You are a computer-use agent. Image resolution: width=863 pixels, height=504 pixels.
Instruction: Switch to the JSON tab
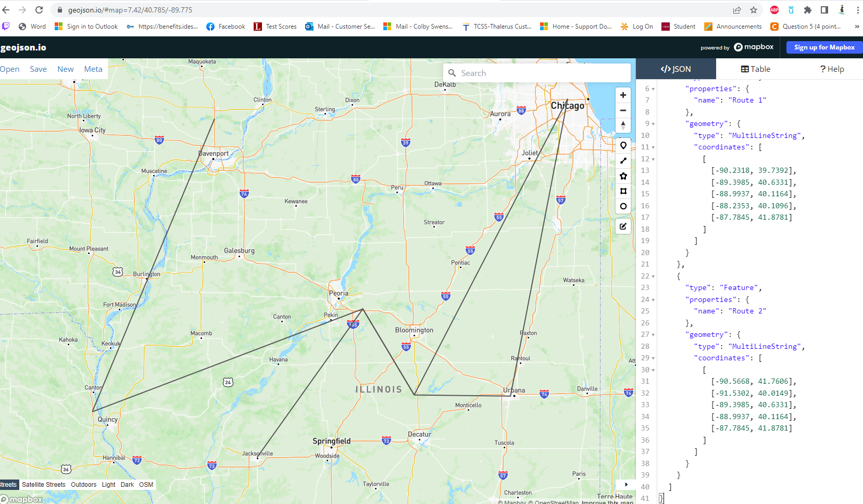[x=676, y=69]
